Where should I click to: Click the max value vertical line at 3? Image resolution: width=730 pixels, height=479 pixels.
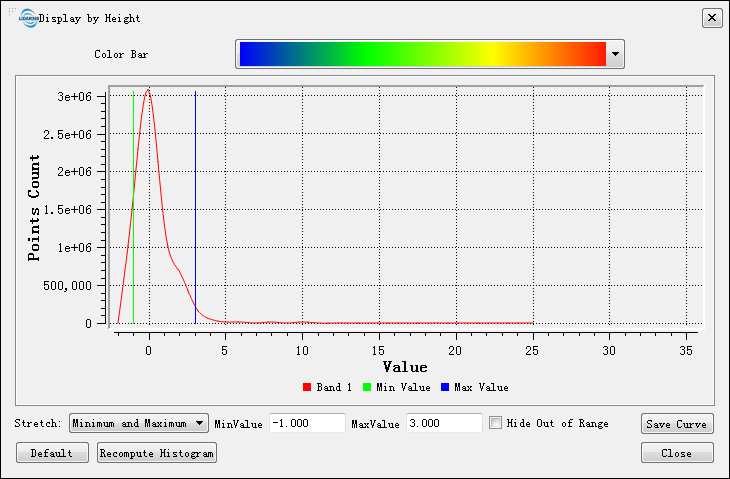coord(195,200)
